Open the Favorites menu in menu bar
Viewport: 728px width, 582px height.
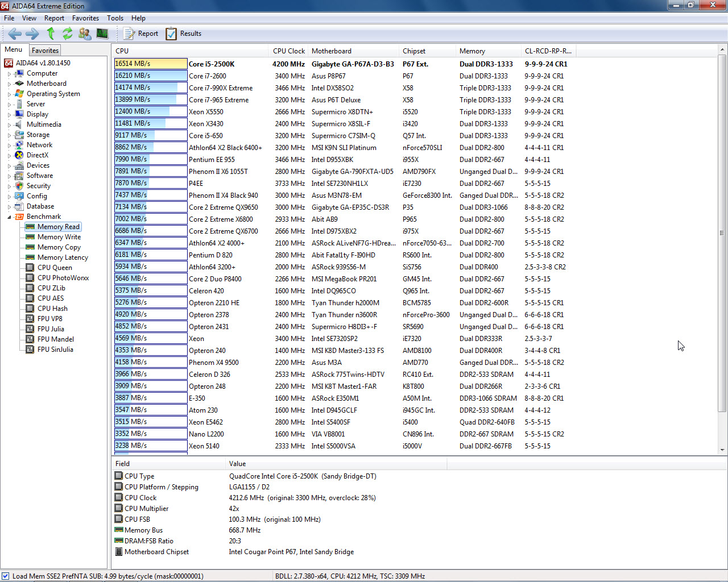click(85, 18)
